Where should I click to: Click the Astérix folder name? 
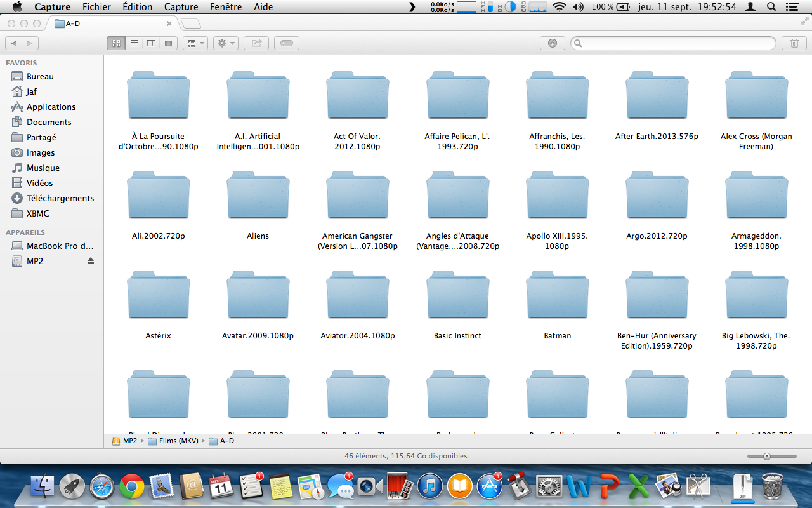[158, 336]
